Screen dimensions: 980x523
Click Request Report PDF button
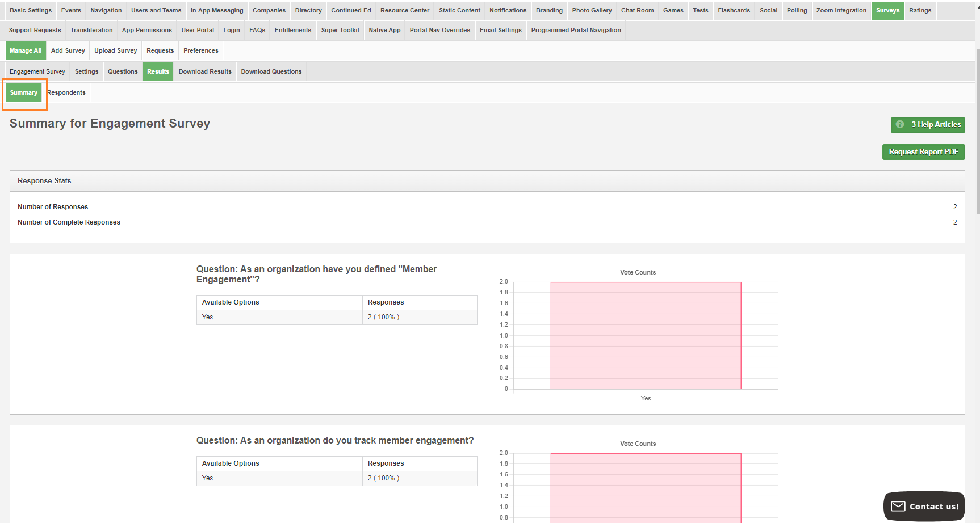[923, 152]
